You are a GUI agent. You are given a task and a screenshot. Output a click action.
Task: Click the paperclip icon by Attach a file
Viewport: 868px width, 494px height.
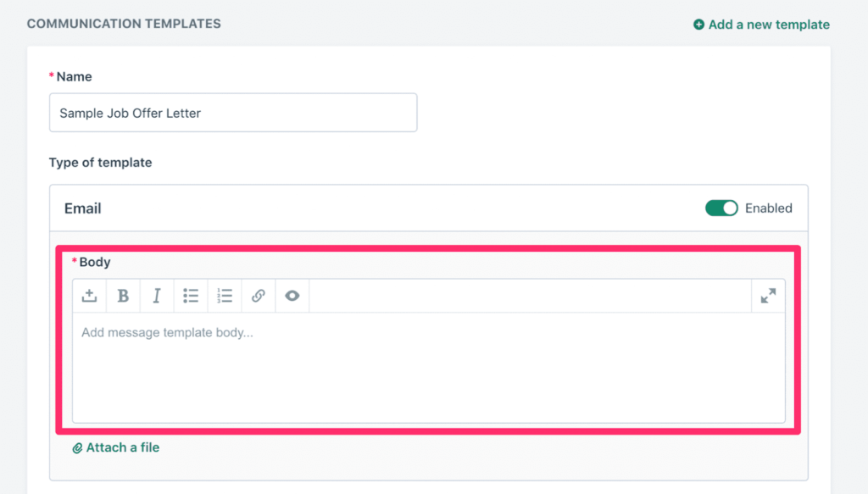[77, 448]
